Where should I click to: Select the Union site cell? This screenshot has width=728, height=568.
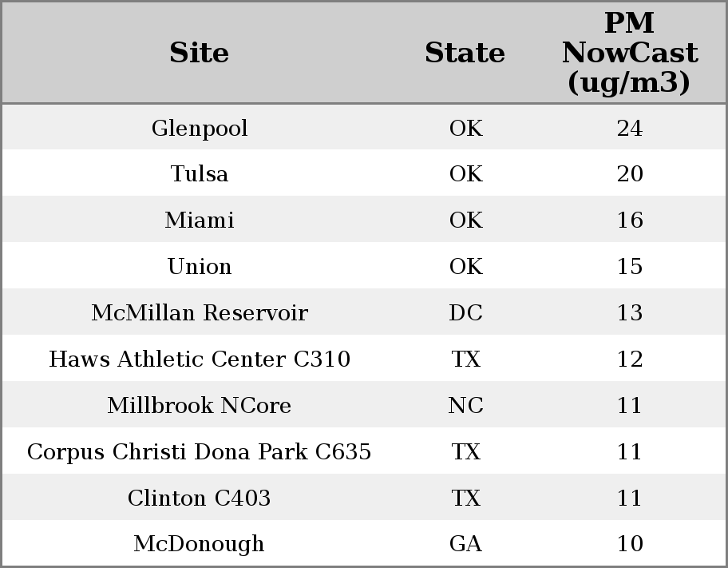[x=200, y=266]
